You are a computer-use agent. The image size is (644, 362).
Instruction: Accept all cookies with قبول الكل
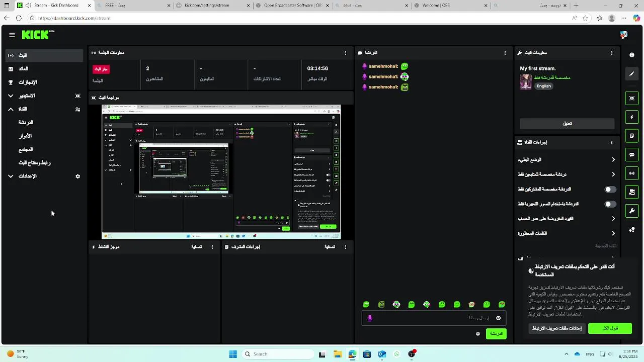(610, 328)
